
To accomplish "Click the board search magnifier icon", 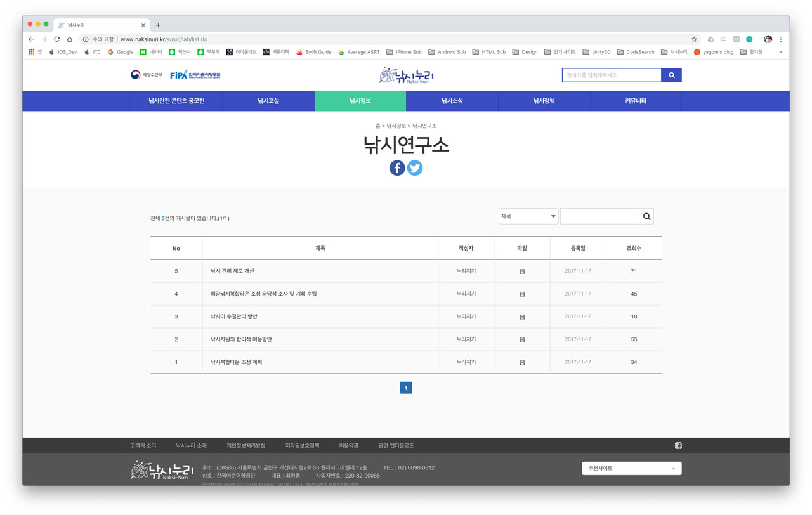I will click(646, 217).
